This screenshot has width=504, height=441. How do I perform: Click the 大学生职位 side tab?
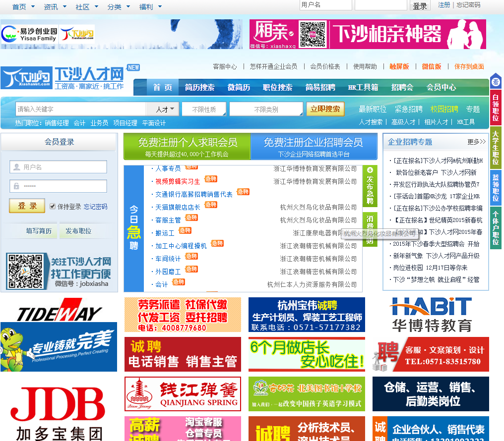point(496,147)
